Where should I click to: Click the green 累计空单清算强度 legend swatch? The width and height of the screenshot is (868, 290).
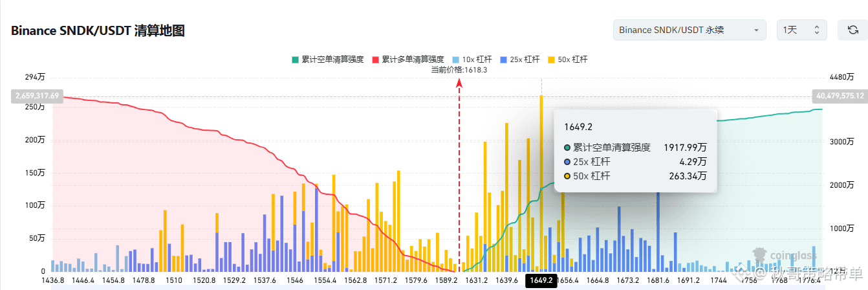[296, 60]
